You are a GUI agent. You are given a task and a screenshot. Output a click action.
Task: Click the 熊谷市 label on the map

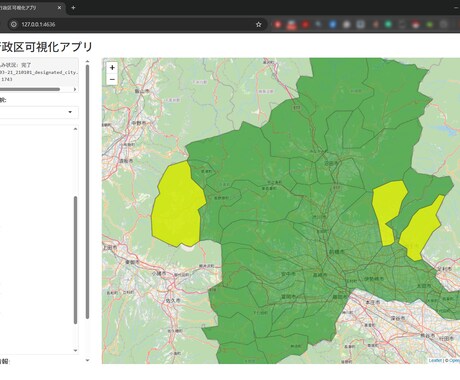tap(427, 335)
